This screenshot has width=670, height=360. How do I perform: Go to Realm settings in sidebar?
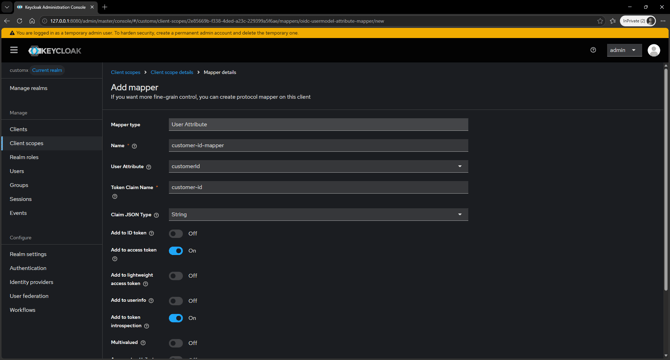click(x=28, y=254)
